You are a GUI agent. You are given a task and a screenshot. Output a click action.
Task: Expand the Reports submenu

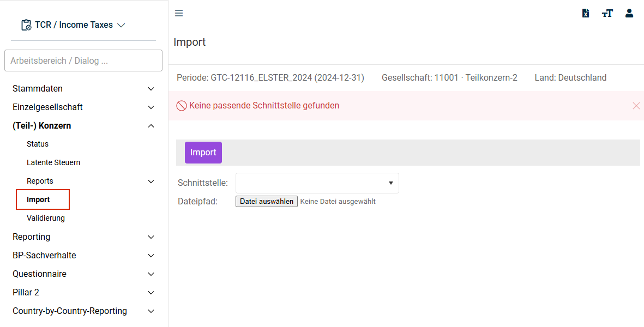pyautogui.click(x=91, y=181)
